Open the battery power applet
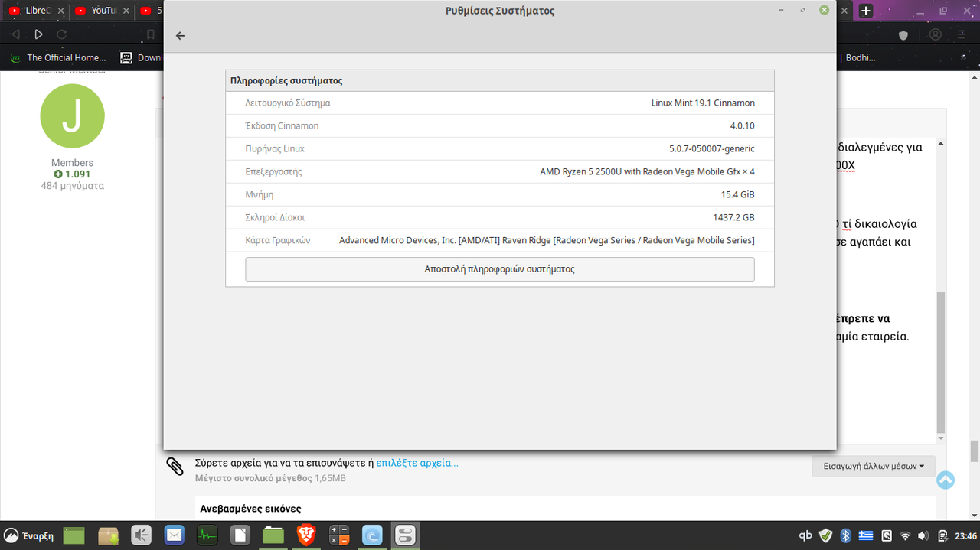The height and width of the screenshot is (550, 980). pyautogui.click(x=942, y=535)
